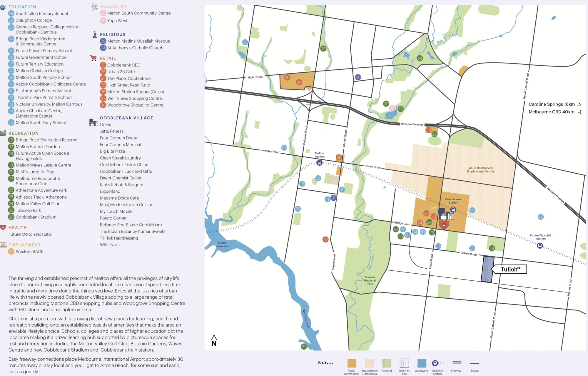The height and width of the screenshot is (376, 588).
Task: Click the Future Thornhill Station train icon
Action: [x=540, y=245]
